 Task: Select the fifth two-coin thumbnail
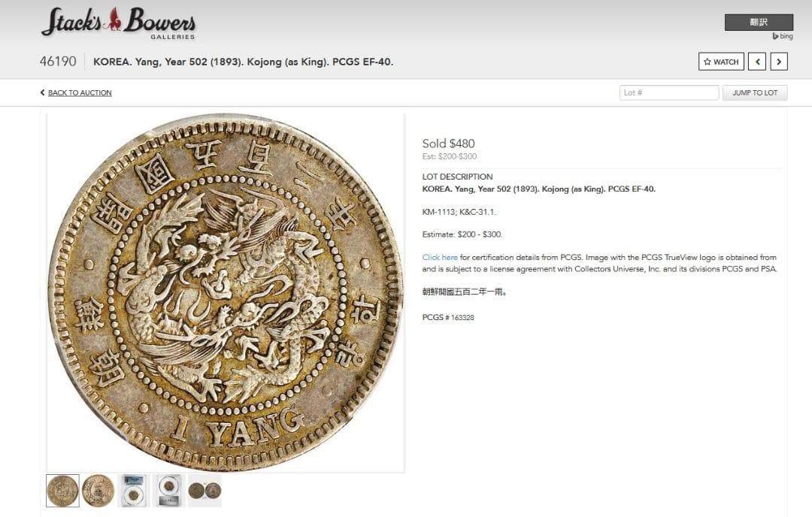coord(205,491)
